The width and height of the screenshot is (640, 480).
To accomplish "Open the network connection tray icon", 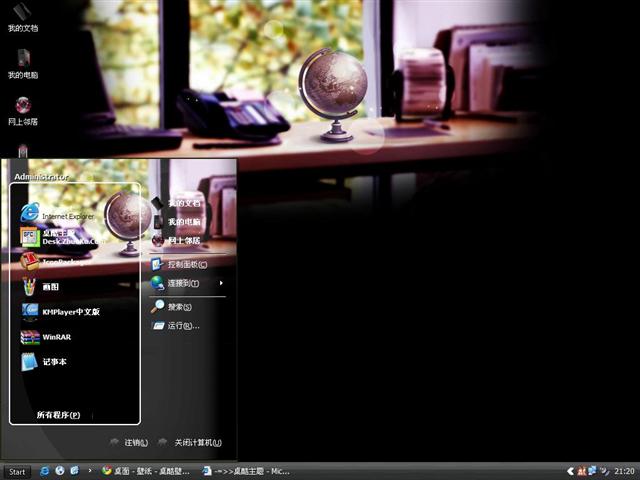I will click(593, 471).
